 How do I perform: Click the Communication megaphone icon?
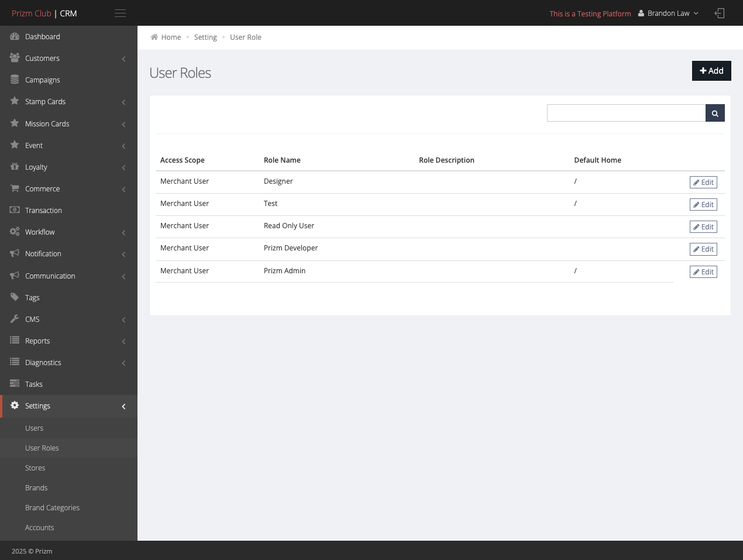click(x=15, y=276)
